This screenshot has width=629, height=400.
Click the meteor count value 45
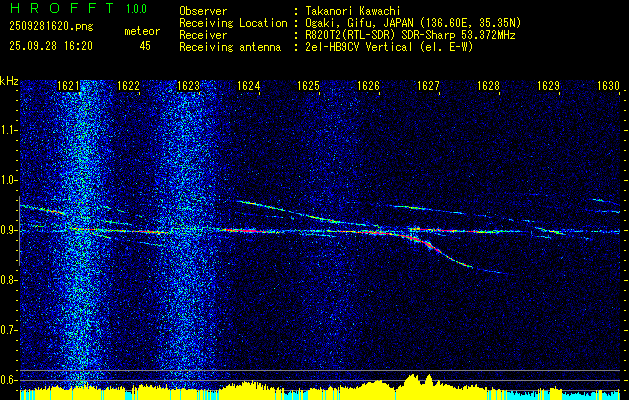[x=145, y=46]
